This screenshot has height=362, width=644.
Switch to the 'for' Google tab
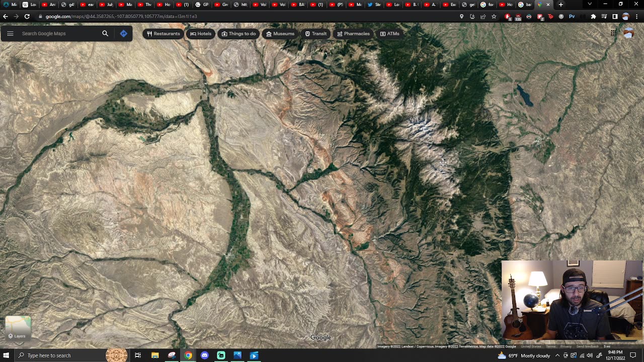pos(487,5)
